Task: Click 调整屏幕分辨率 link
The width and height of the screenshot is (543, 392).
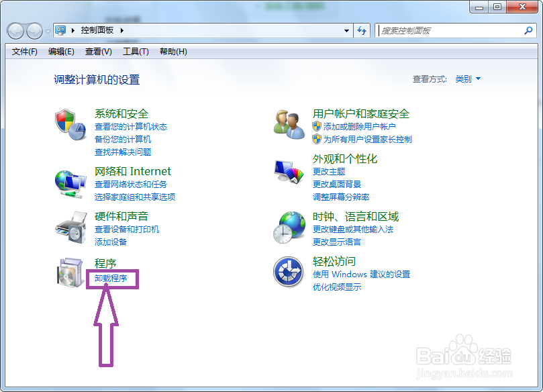Action: pos(341,197)
